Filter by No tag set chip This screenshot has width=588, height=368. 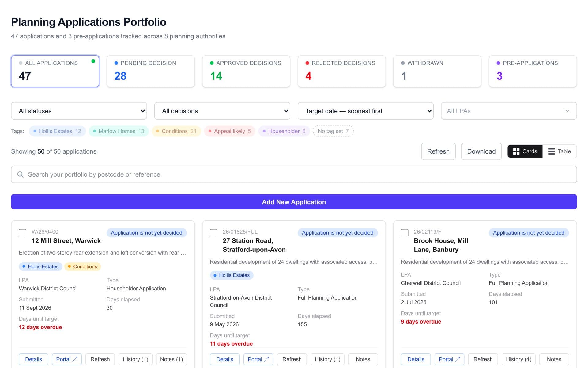(x=333, y=131)
